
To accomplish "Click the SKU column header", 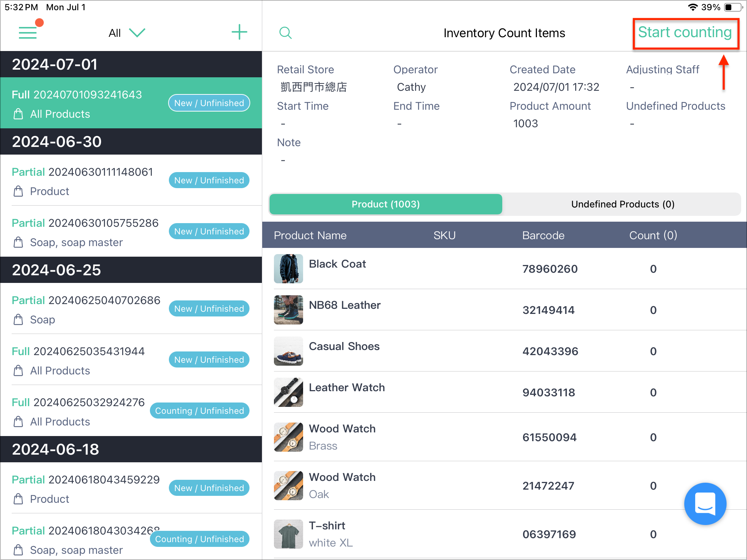I will coord(444,236).
